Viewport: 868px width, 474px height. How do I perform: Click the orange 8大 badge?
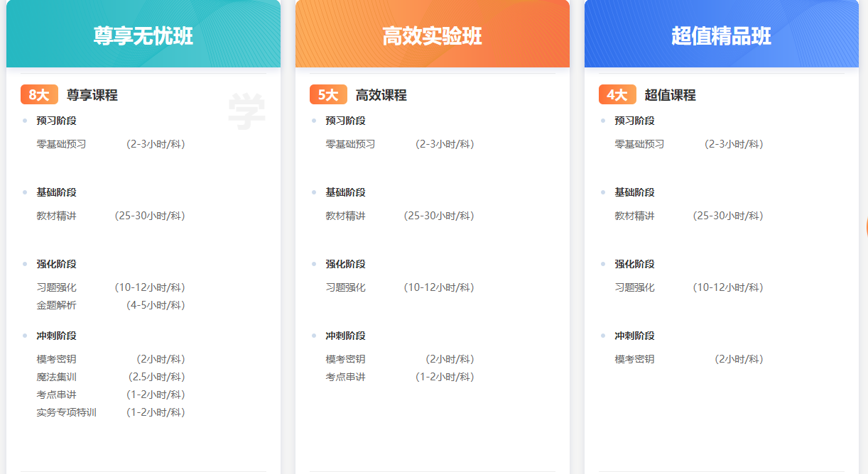[x=39, y=95]
